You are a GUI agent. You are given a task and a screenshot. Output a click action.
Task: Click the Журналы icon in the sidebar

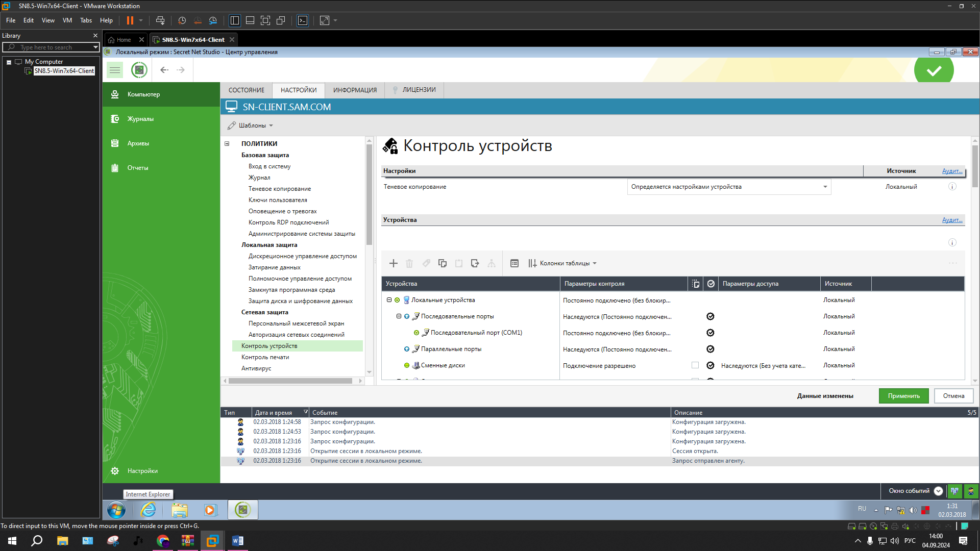pos(115,119)
